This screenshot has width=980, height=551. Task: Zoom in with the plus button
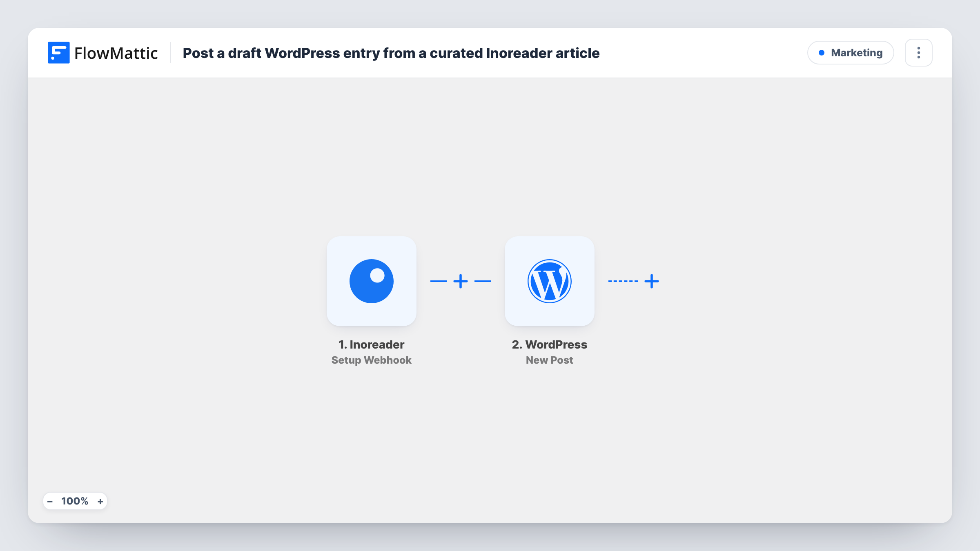coord(100,501)
